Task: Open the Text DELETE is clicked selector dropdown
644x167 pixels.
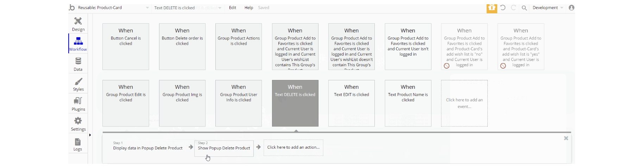Action: [220, 8]
